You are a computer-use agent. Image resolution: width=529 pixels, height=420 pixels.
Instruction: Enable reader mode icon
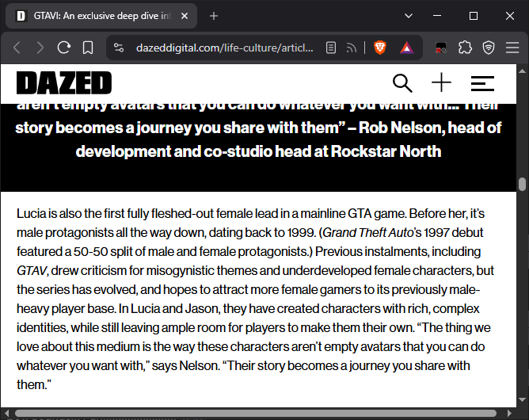click(x=331, y=48)
